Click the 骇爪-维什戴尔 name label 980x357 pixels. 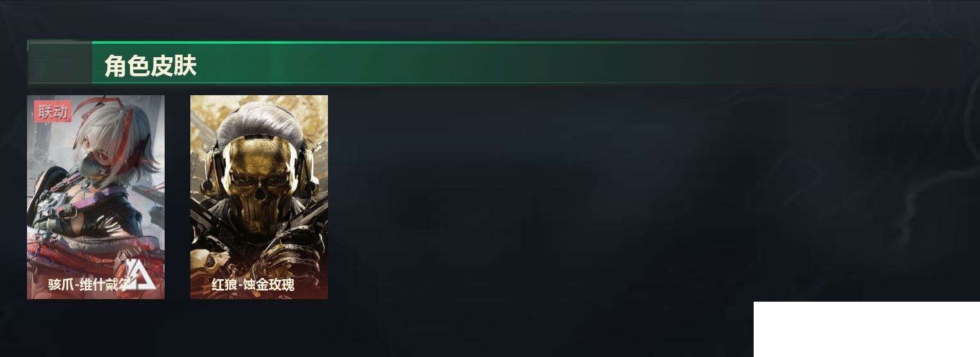(x=88, y=284)
